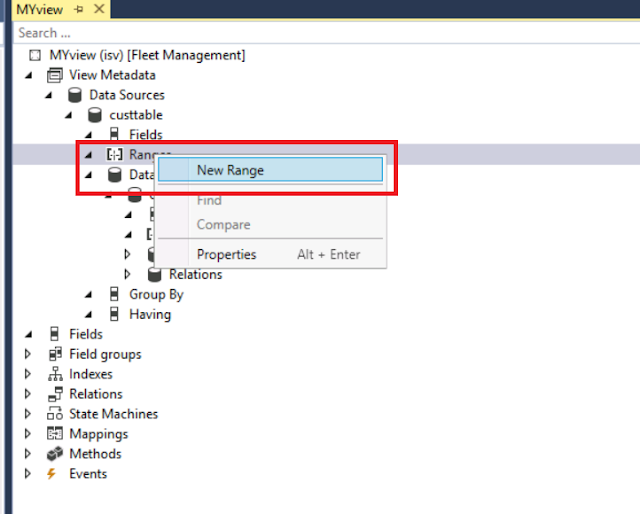Click the Events lightning icon
640x514 pixels.
coord(51,474)
